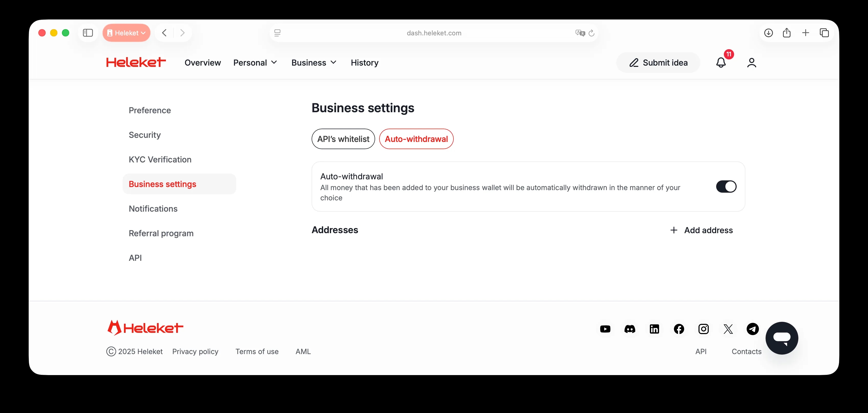The width and height of the screenshot is (868, 413).
Task: Click the Instagram footer icon
Action: click(703, 329)
